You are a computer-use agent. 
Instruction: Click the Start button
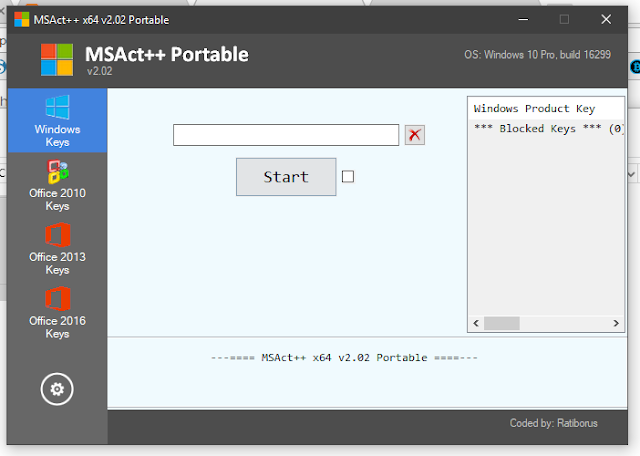coord(286,177)
